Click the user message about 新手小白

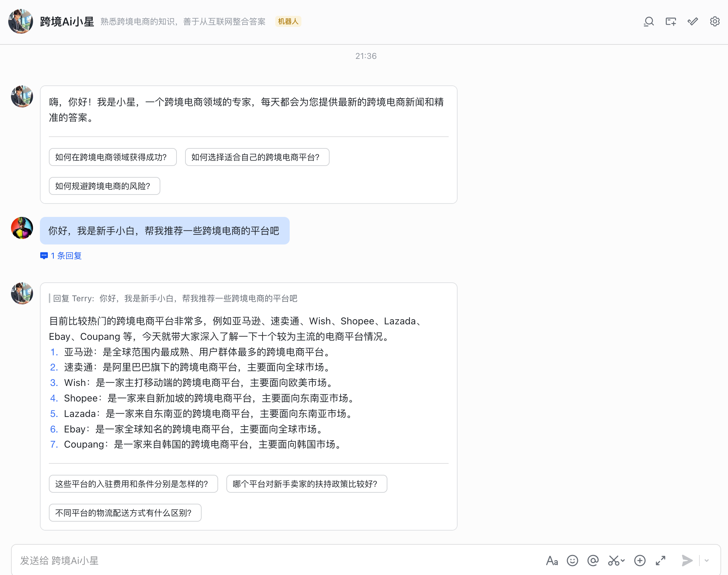tap(164, 231)
